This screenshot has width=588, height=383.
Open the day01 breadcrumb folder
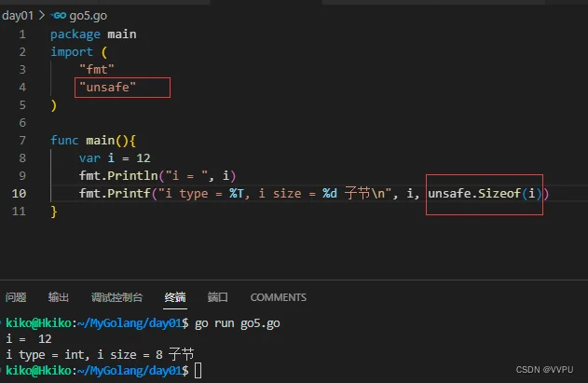click(18, 16)
